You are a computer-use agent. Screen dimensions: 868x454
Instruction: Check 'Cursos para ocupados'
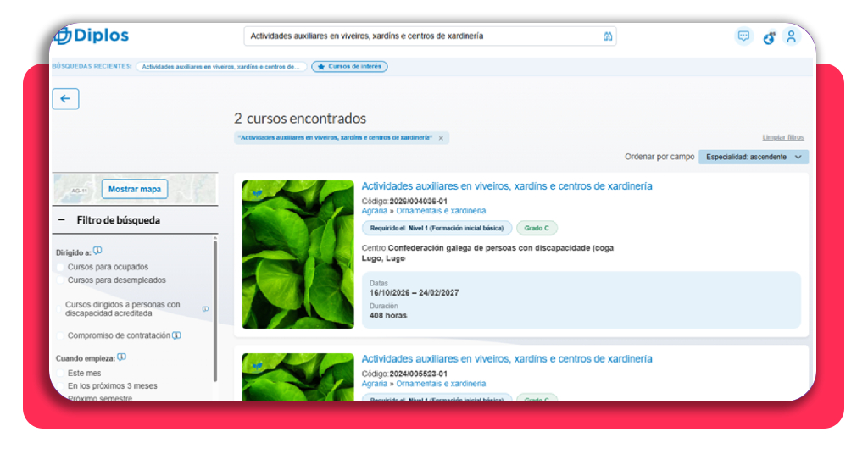60,267
